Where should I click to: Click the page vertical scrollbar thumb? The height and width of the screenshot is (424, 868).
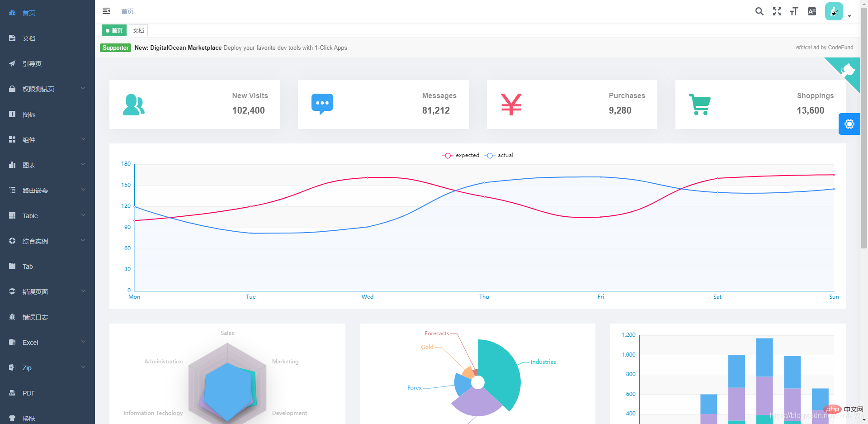click(864, 128)
